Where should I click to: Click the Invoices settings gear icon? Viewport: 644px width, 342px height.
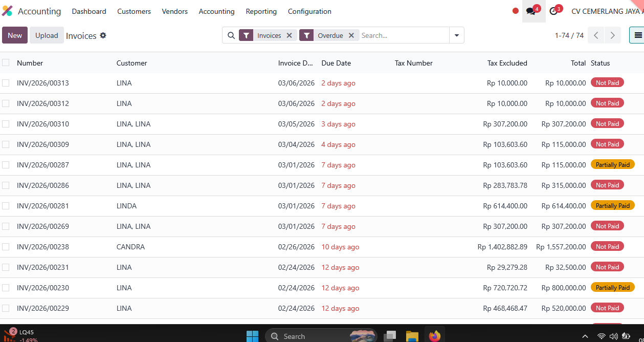[x=103, y=35]
